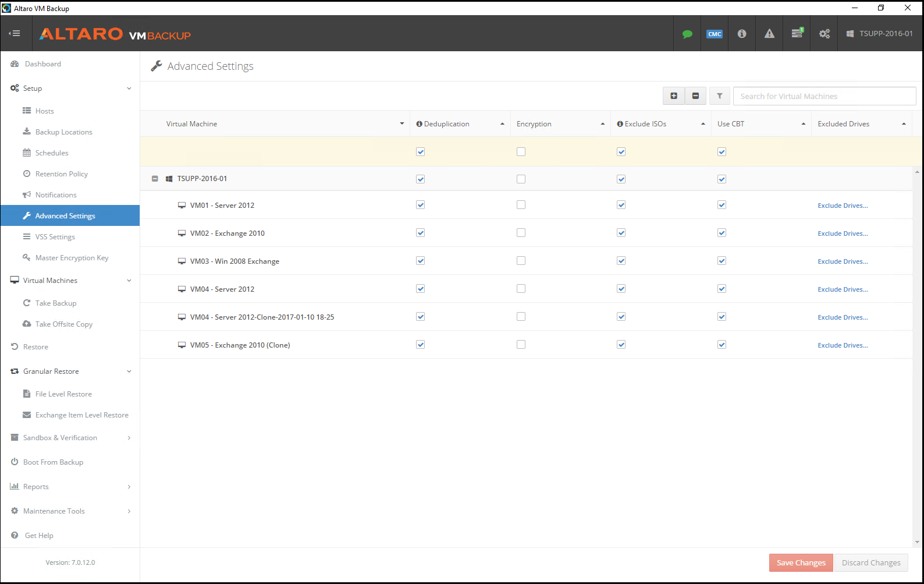Go to Take Backup
The height and width of the screenshot is (584, 924).
[x=55, y=303]
